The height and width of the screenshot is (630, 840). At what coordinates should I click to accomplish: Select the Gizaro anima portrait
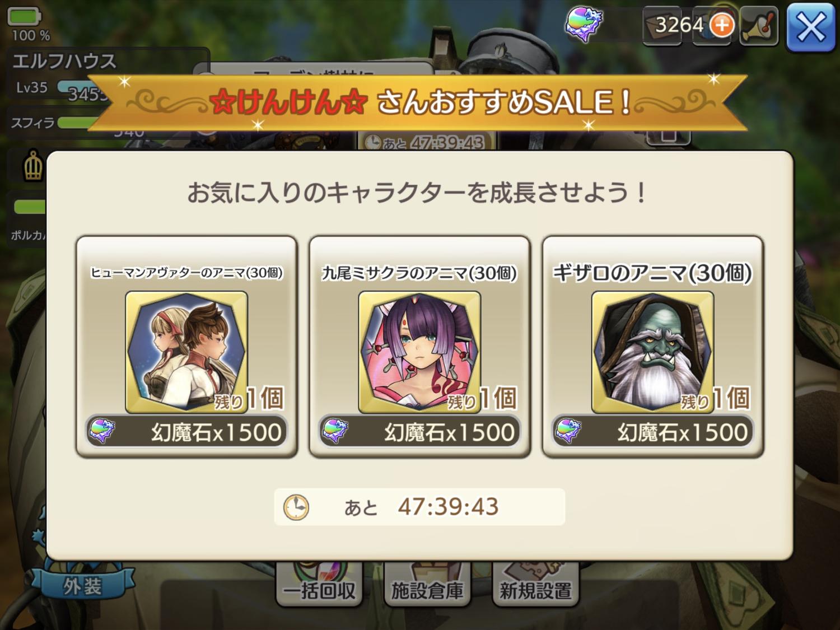(652, 352)
